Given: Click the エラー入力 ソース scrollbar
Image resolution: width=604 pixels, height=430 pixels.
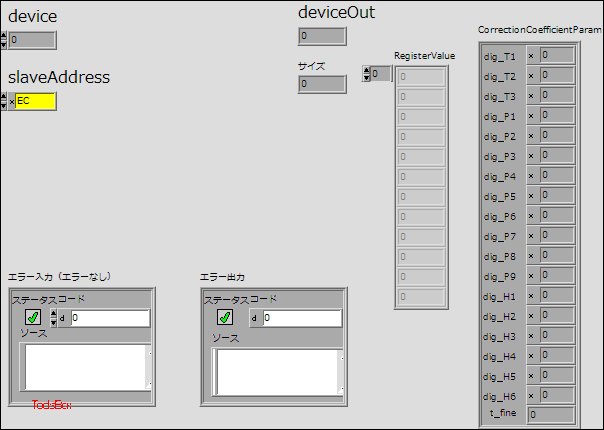Looking at the screenshot, I should (x=149, y=367).
